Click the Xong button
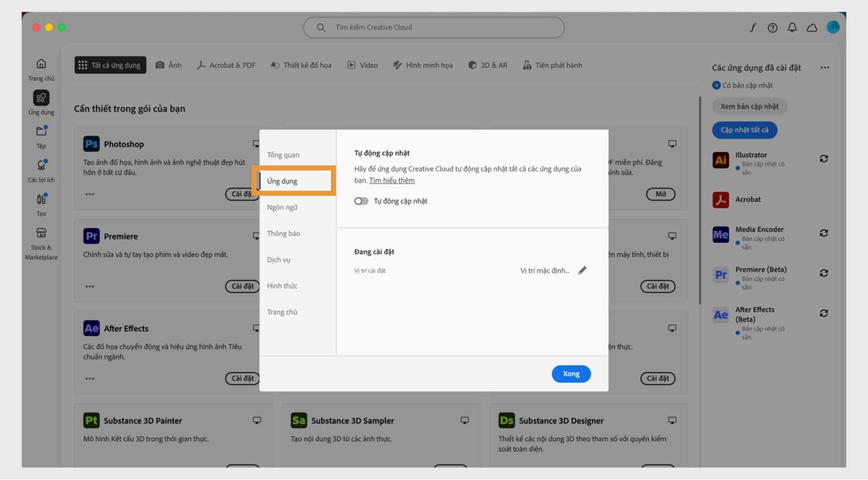Image resolution: width=868 pixels, height=480 pixels. (571, 374)
